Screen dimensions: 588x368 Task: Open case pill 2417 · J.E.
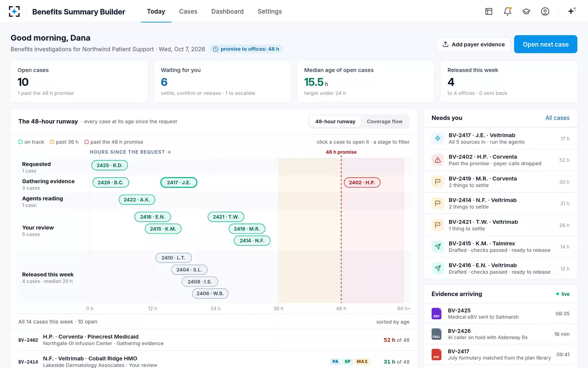coord(179,182)
